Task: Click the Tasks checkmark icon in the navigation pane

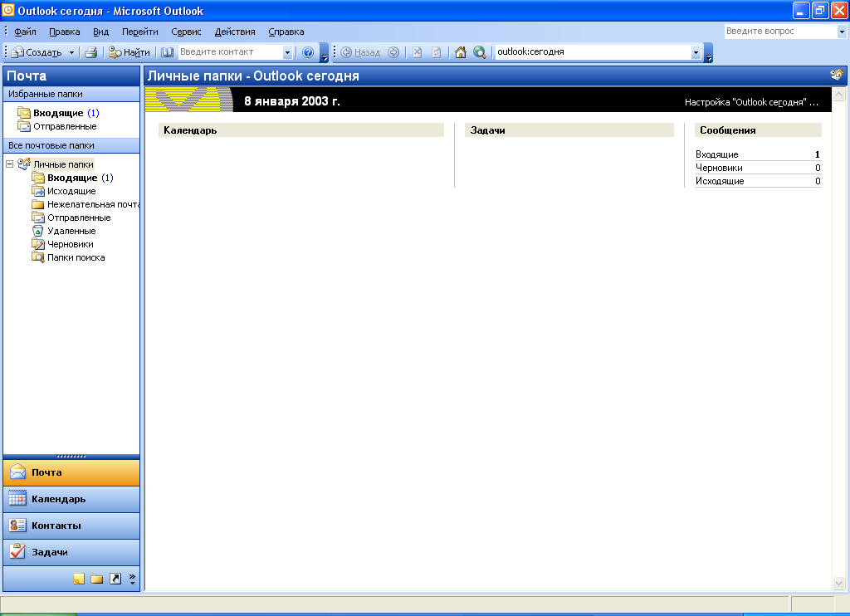Action: 17,551
